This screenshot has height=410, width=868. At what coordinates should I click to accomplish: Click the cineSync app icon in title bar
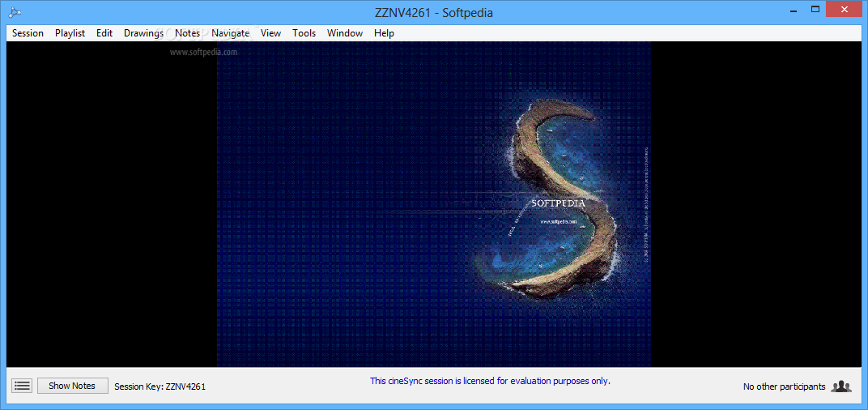(15, 13)
